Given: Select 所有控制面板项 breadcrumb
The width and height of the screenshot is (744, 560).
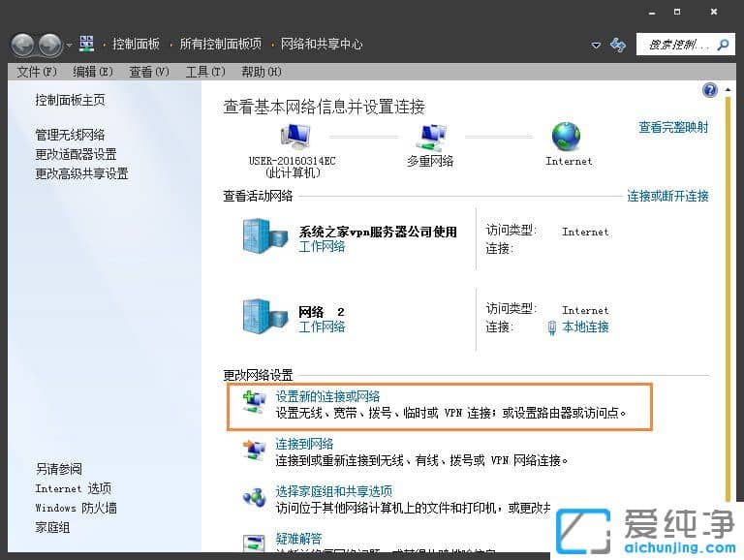Looking at the screenshot, I should click(220, 45).
